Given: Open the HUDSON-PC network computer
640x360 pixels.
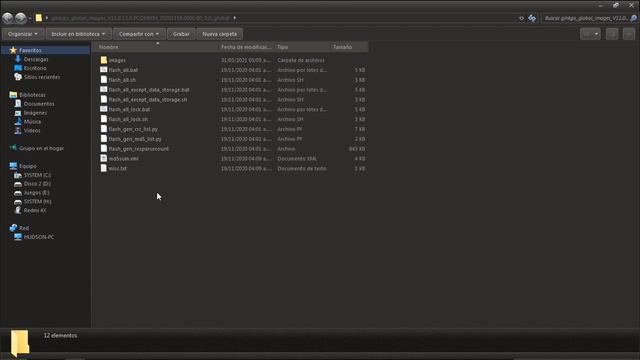Looking at the screenshot, I should (39, 237).
